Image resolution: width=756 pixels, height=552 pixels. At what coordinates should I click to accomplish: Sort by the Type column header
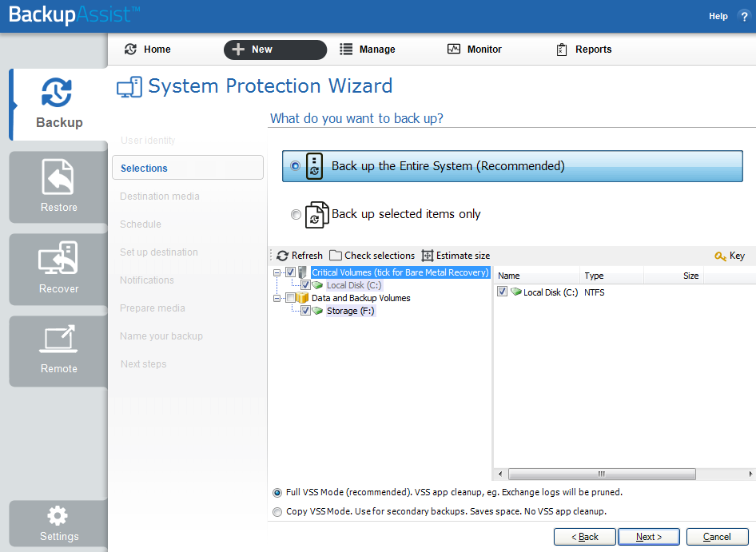point(612,276)
